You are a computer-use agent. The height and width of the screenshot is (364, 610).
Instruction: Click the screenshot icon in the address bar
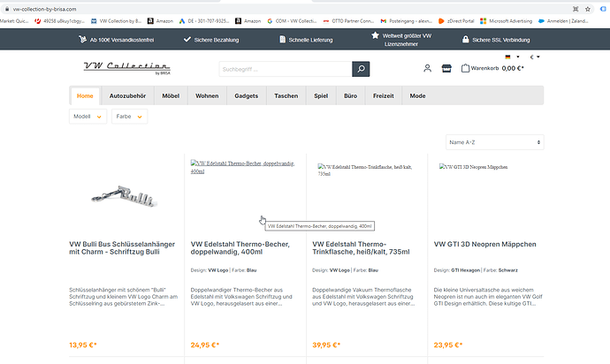pyautogui.click(x=576, y=9)
